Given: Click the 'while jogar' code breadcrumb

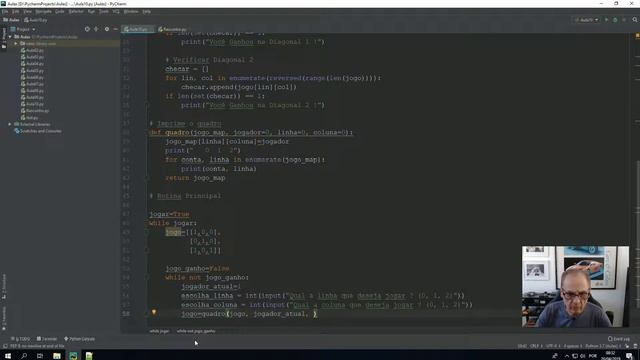Looking at the screenshot, I should point(159,331).
